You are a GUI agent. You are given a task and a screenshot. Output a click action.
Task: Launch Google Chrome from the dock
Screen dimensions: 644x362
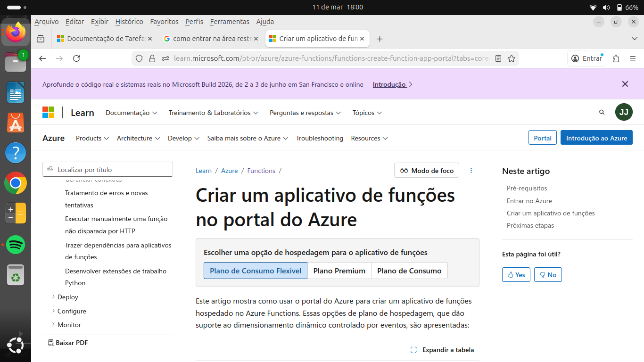(x=16, y=183)
